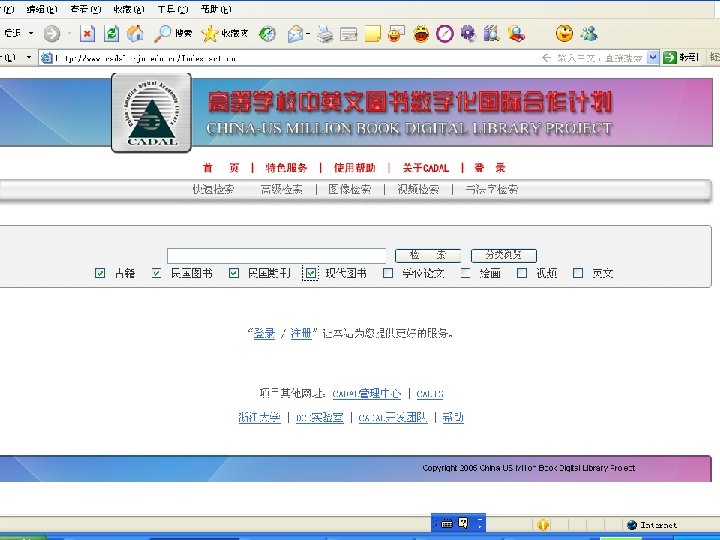Viewport: 720px width, 540px height.
Task: Click the 注册 register link
Action: click(301, 333)
